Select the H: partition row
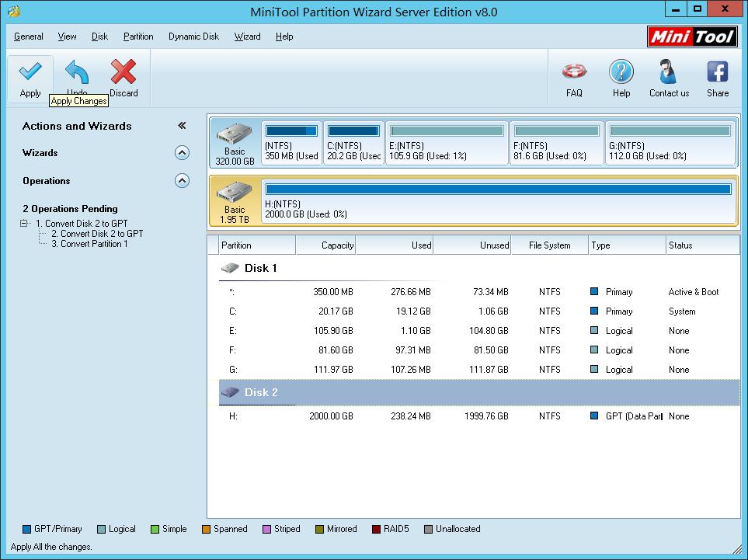Viewport: 748px width, 560px height. (479, 416)
